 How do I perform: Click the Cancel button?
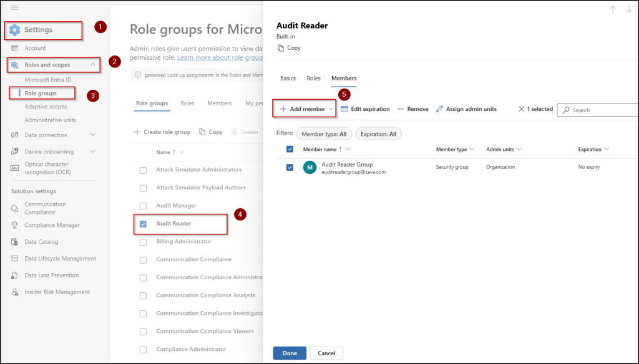point(326,353)
